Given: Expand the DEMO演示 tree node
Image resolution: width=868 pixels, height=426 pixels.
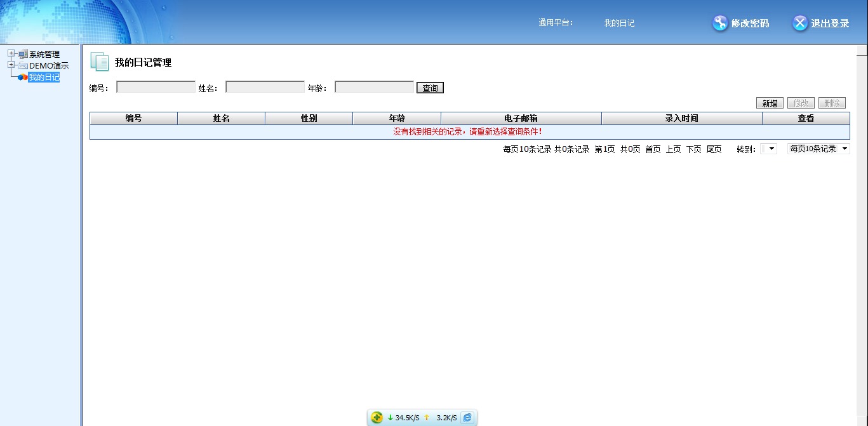Looking at the screenshot, I should pyautogui.click(x=11, y=65).
